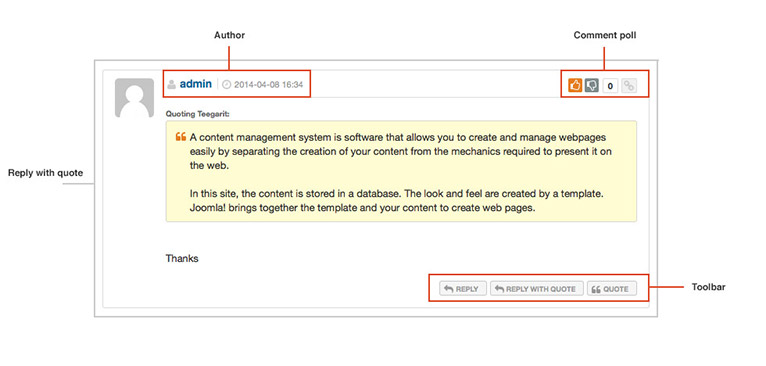Click the Thanks comment text
The image size is (766, 366).
182,258
